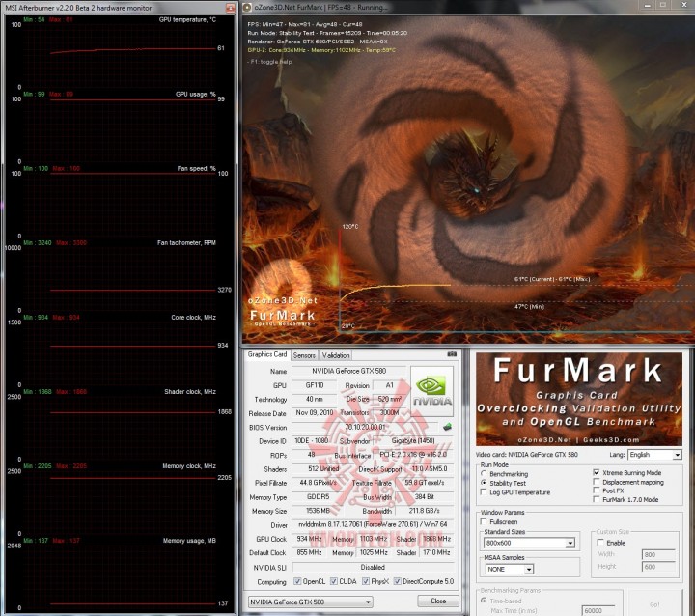Switch to the Validation tab
Image resolution: width=695 pixels, height=616 pixels.
pos(336,355)
